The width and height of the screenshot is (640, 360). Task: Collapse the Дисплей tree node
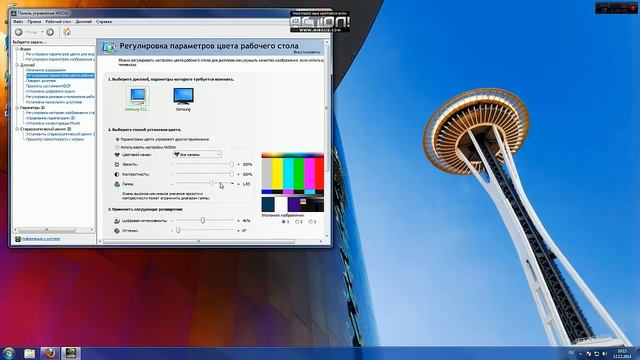pos(17,65)
